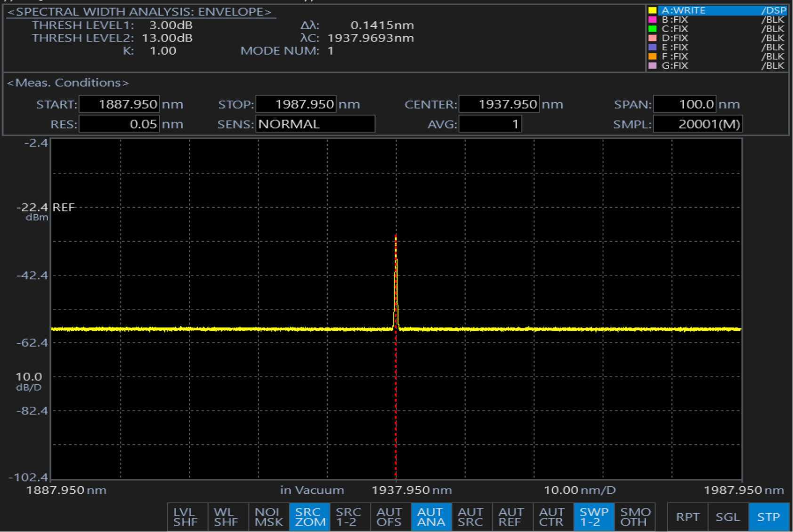
Task: Stop the sweep with STP button
Action: coord(768,517)
